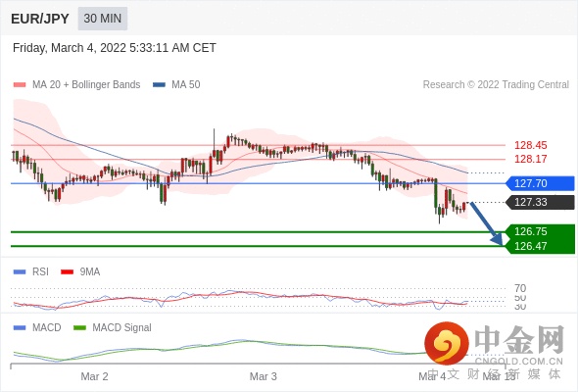This screenshot has height=392, width=578.
Task: Click the Research © 2022 Trading Central text
Action: click(496, 85)
